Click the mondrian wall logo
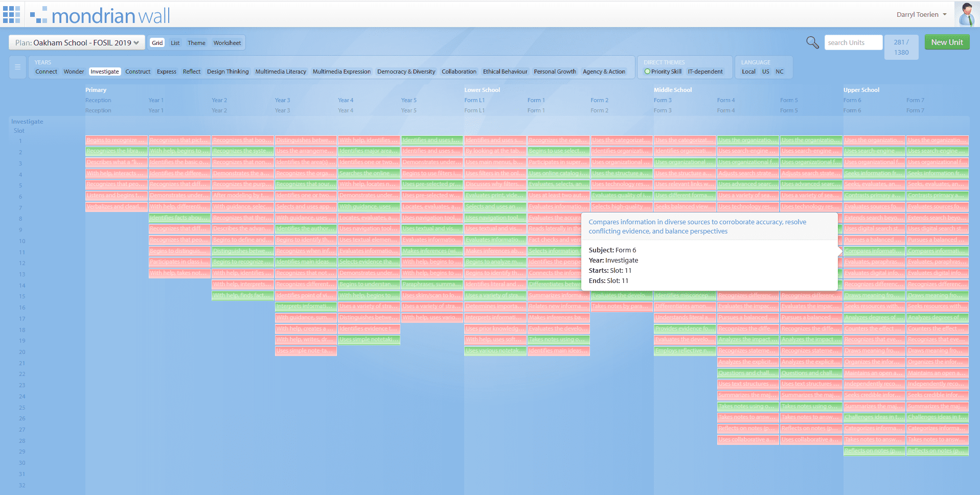 coord(100,15)
